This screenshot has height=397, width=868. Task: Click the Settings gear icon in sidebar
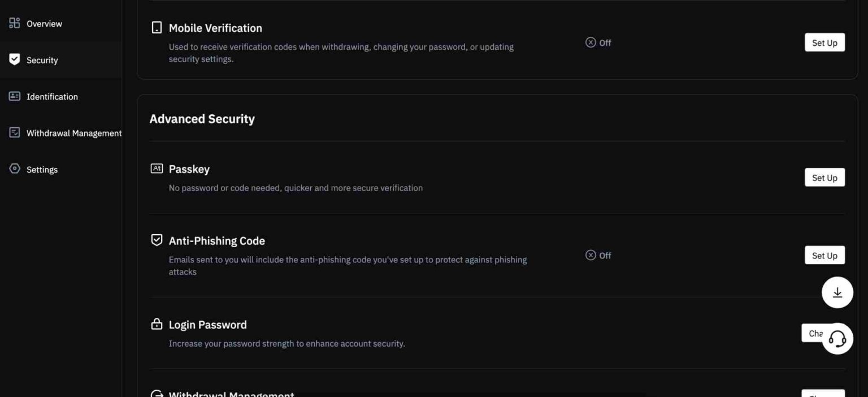pos(14,169)
